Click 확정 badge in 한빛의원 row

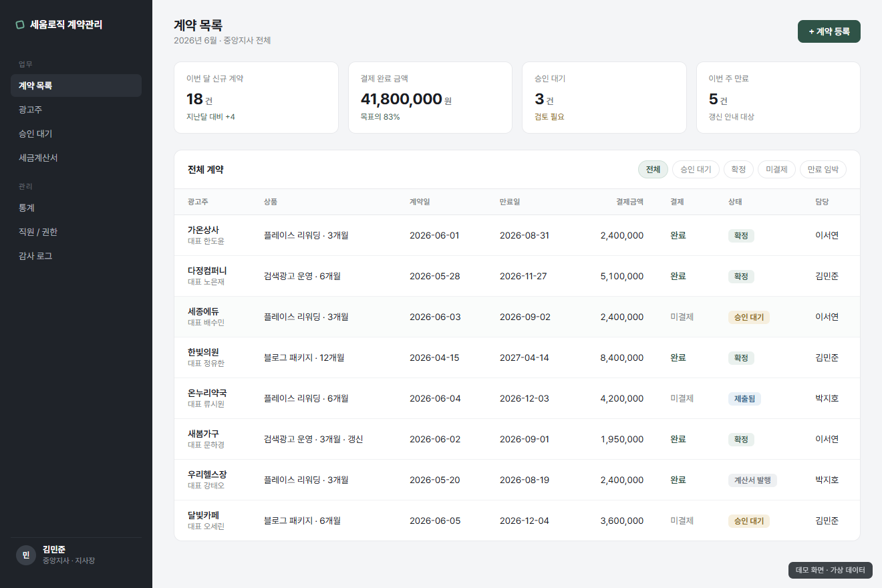click(x=741, y=358)
